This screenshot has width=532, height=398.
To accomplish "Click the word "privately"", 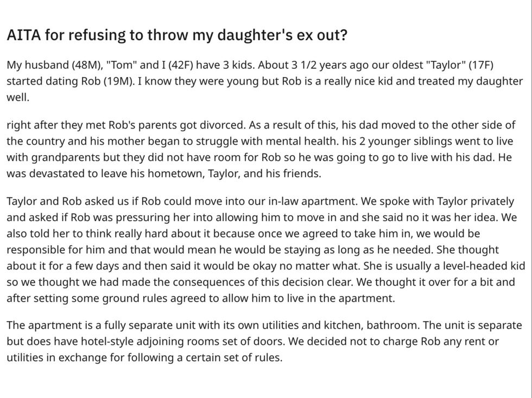I will [x=489, y=201].
